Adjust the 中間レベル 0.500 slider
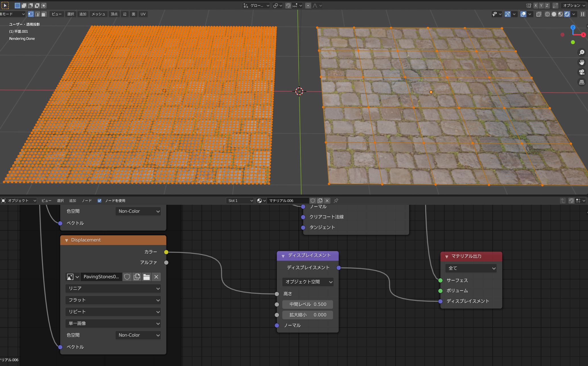 tap(308, 304)
